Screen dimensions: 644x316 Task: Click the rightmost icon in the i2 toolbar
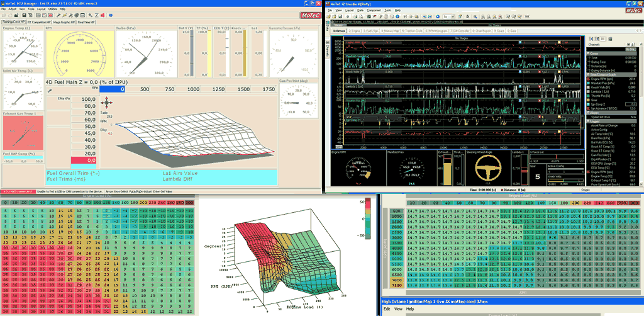[x=528, y=16]
